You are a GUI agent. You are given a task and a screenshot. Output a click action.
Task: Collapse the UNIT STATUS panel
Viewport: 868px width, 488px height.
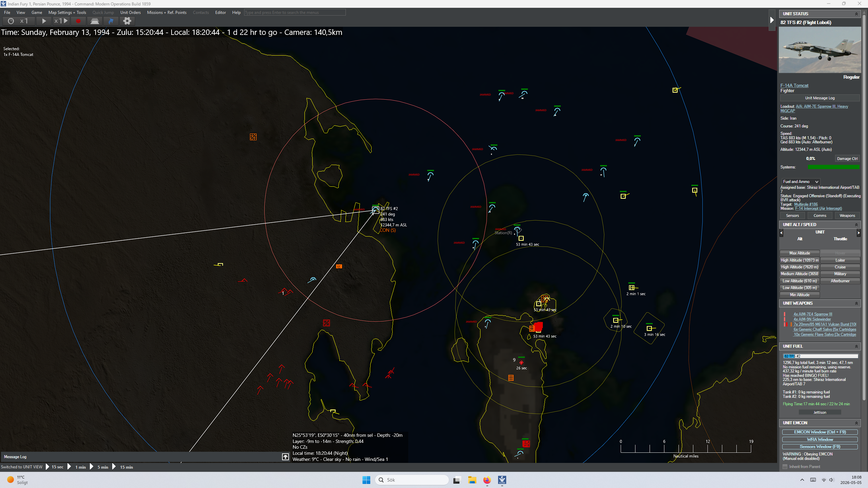(856, 14)
